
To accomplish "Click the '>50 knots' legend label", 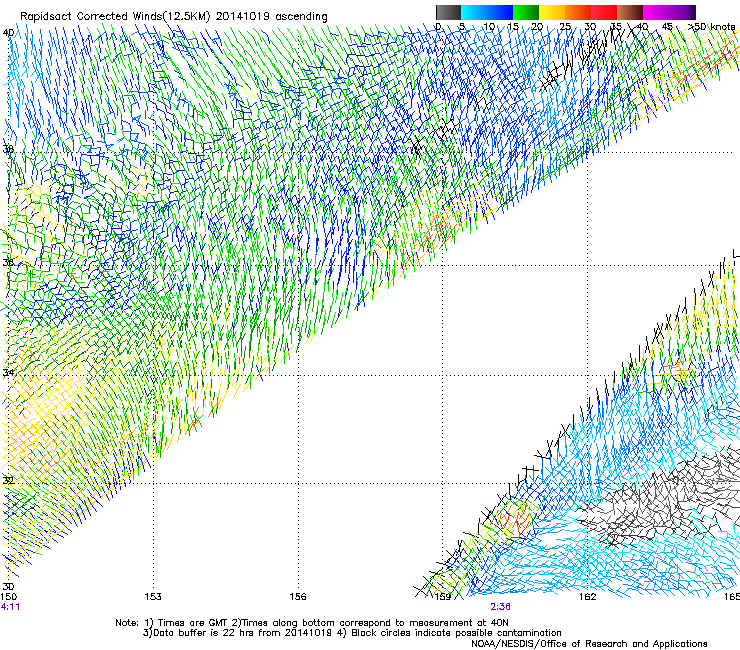I will click(x=712, y=26).
